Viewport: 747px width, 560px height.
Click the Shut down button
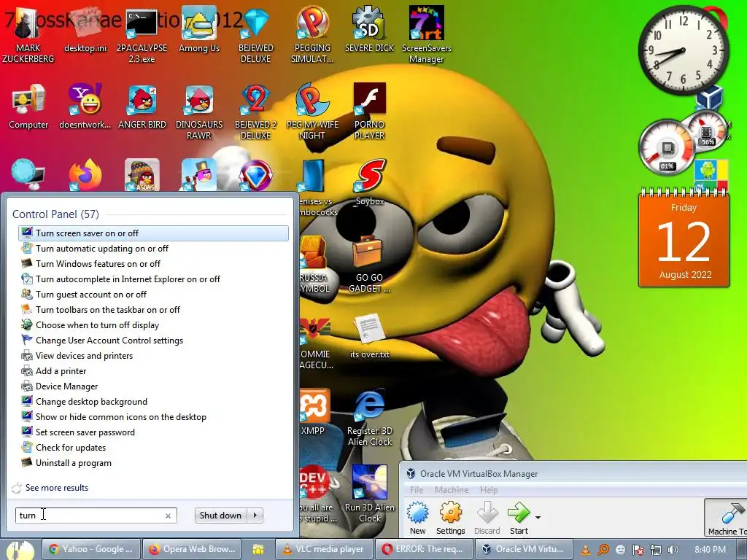[x=220, y=516]
